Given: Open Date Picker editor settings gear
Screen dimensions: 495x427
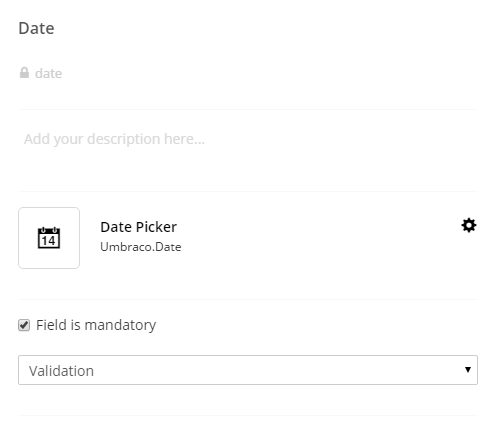Looking at the screenshot, I should click(469, 226).
